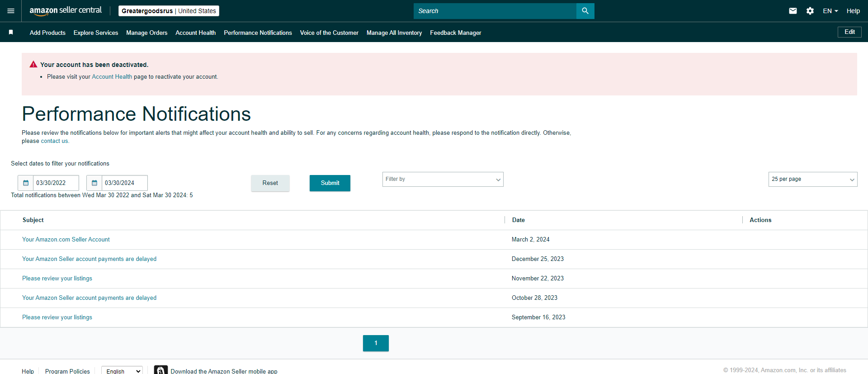Click the date cell 'December 25, 2023'

(x=538, y=259)
